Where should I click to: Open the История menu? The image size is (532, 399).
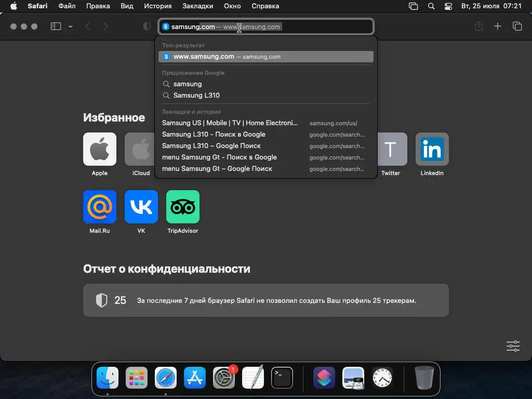(158, 6)
